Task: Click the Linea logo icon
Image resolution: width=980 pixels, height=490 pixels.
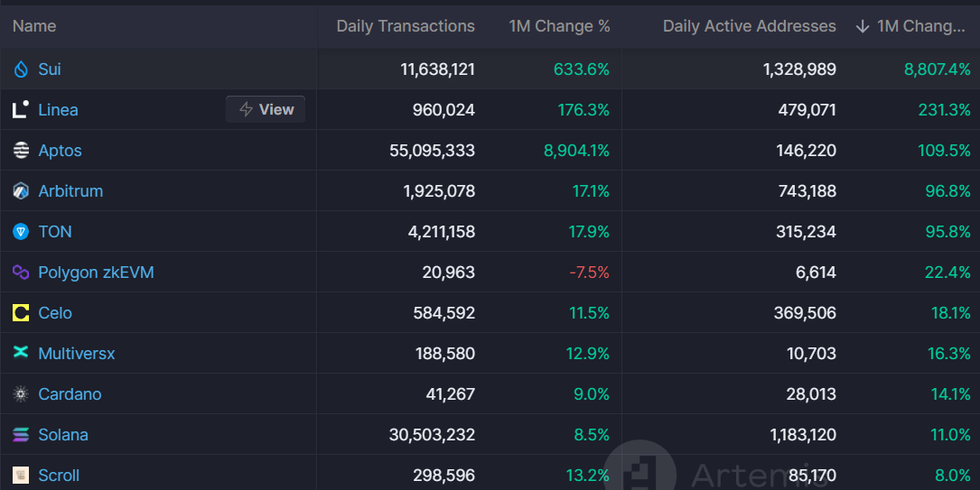Action: click(21, 110)
